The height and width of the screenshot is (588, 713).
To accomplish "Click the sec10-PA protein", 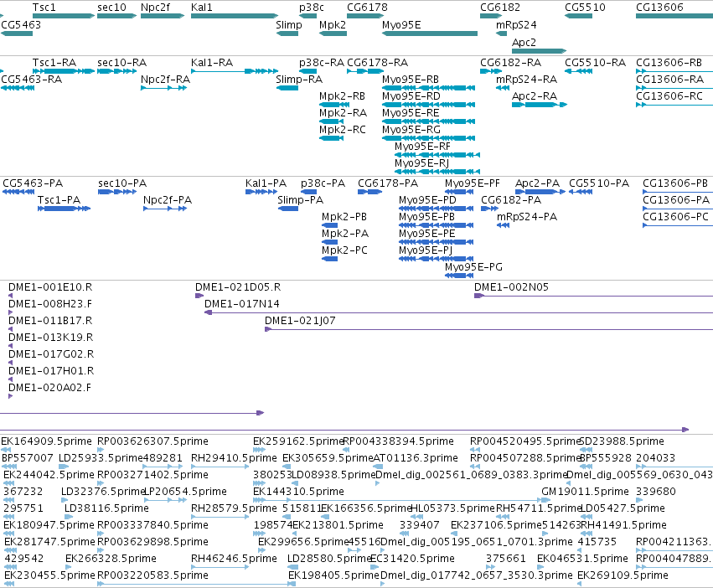I will [x=117, y=192].
